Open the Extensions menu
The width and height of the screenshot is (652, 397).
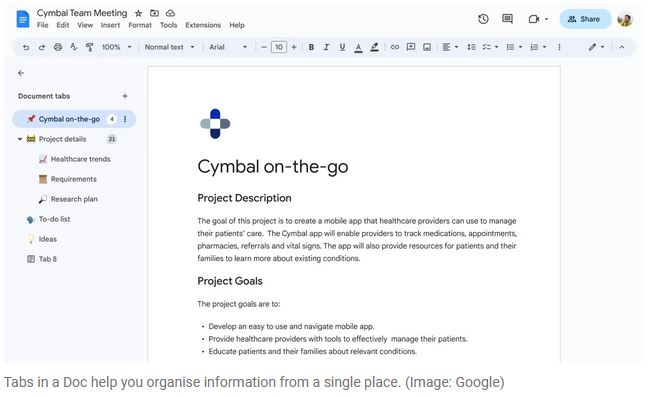click(203, 25)
